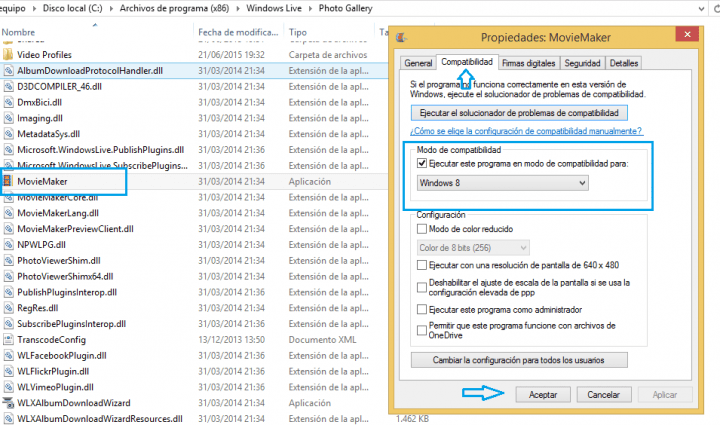
Task: Open the Windows 8 compatibility mode dropdown
Action: point(503,183)
